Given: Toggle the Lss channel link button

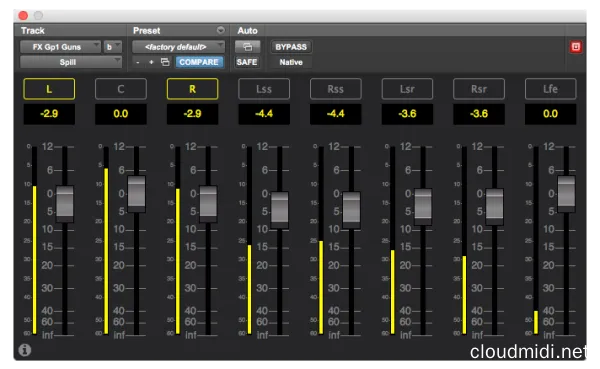Looking at the screenshot, I should 264,89.
